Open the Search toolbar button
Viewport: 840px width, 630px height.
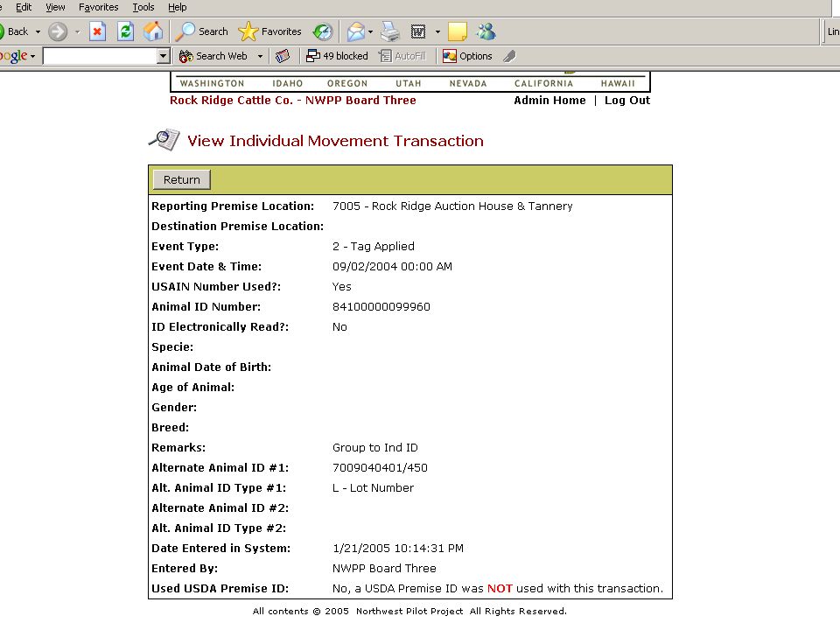tap(202, 31)
